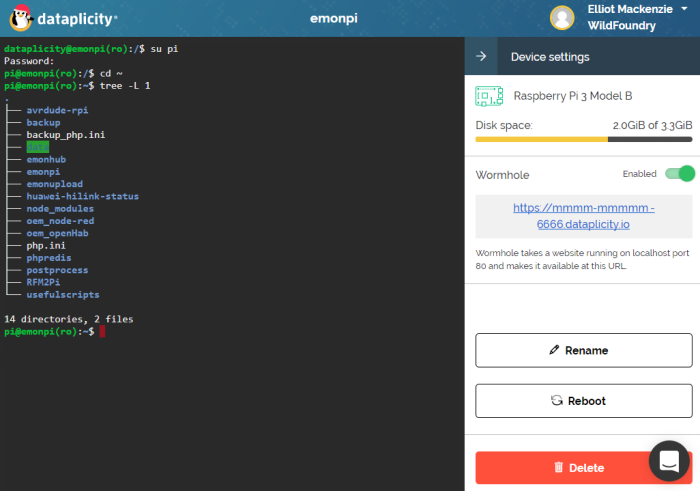Click the oem_openHab directory entry
This screenshot has height=491, width=700.
click(x=57, y=233)
